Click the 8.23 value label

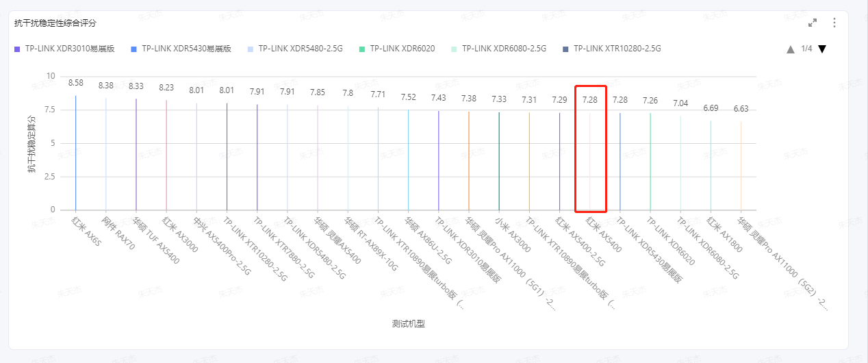tap(166, 88)
